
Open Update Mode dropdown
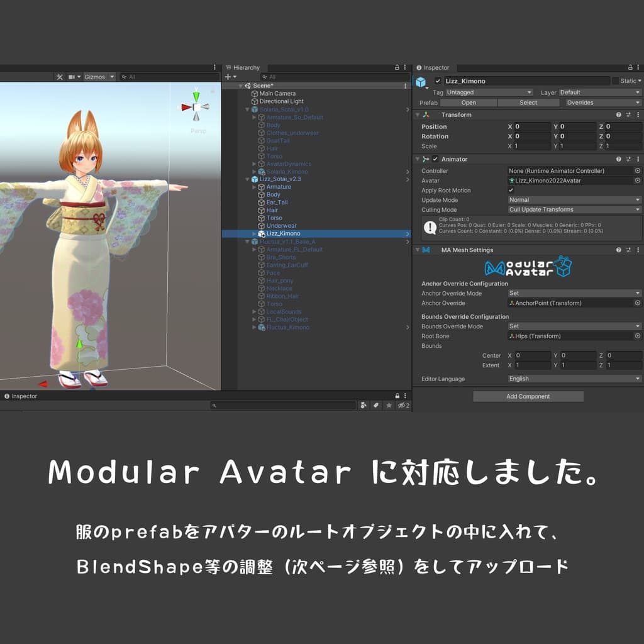(574, 200)
